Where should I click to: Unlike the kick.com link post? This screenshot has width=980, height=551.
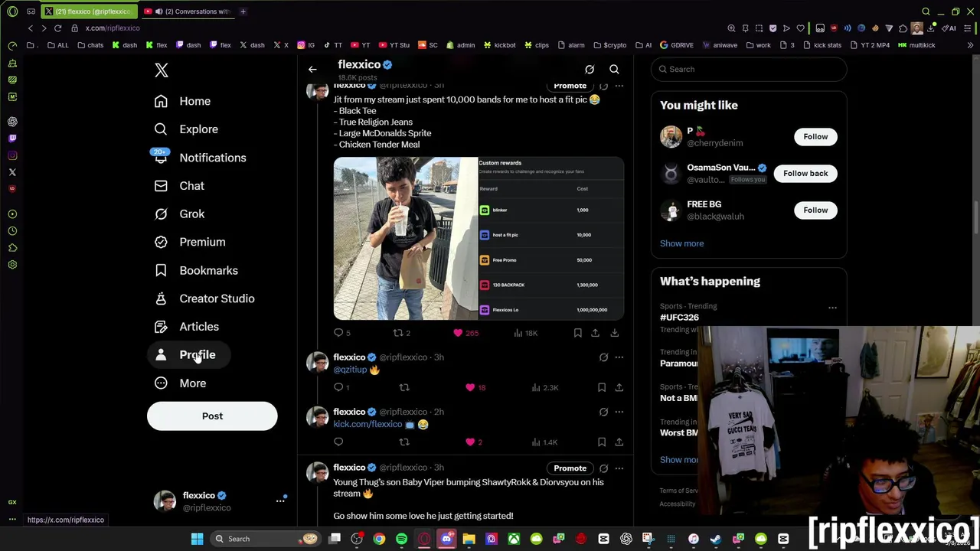pyautogui.click(x=470, y=442)
